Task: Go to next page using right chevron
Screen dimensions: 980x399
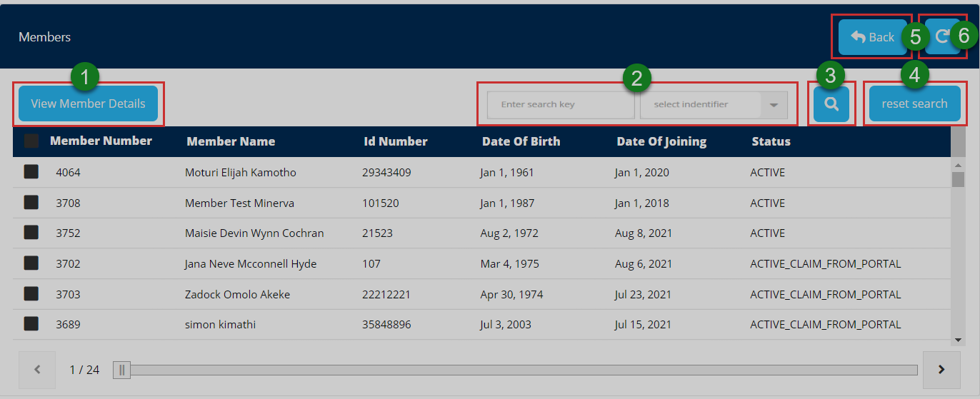Action: click(941, 370)
